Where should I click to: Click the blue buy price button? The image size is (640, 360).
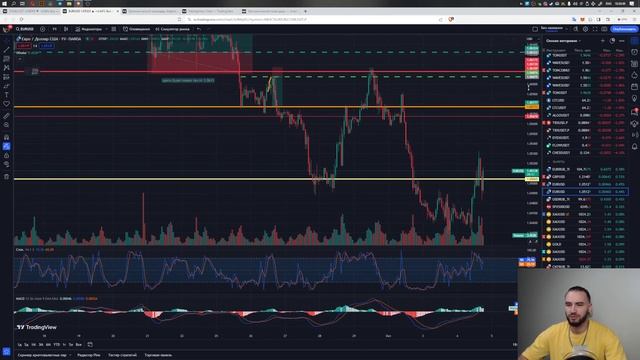(x=47, y=46)
